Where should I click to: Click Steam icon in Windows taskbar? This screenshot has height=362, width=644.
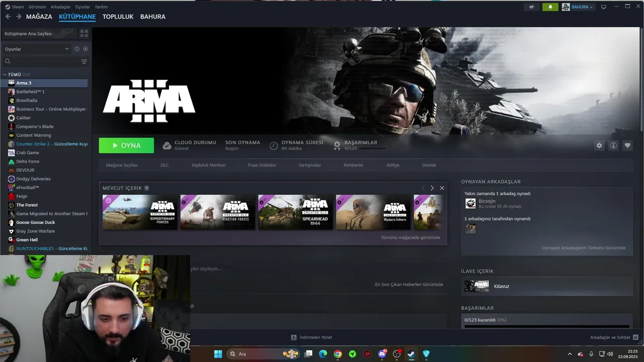click(x=411, y=354)
